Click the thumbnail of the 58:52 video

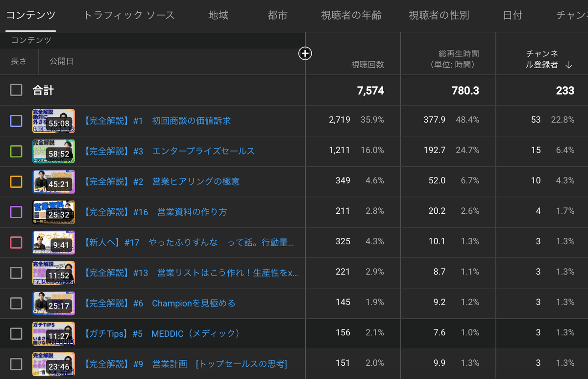coord(54,151)
